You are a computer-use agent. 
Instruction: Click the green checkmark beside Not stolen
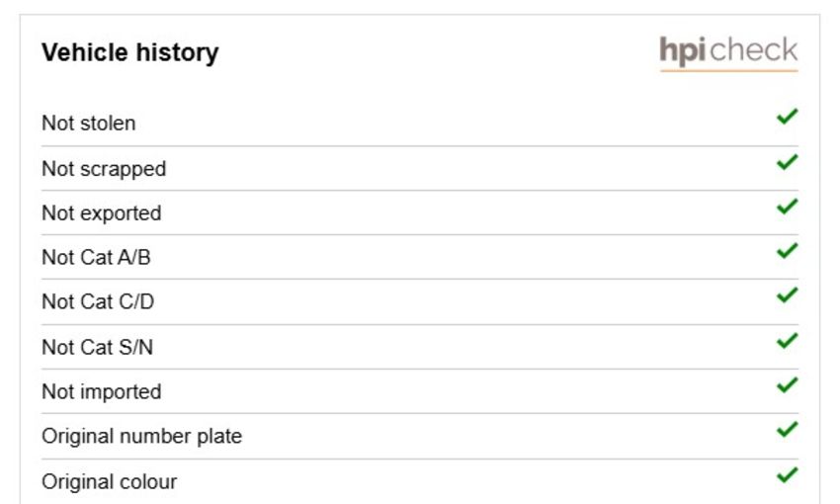point(788,117)
